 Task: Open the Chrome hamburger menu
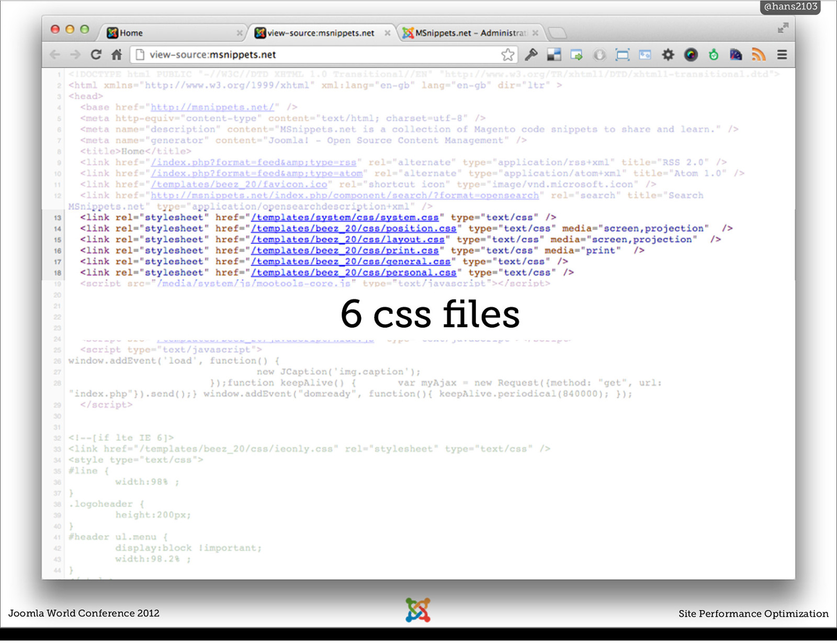782,54
